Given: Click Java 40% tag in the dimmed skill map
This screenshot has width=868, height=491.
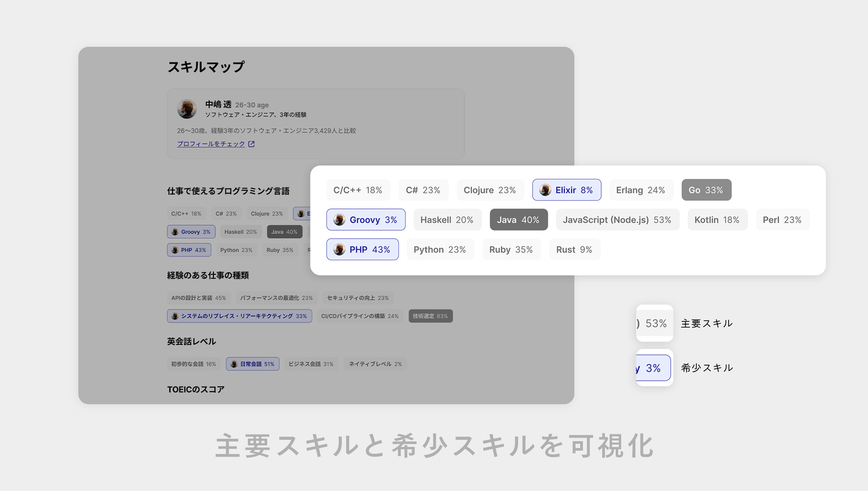Looking at the screenshot, I should tap(285, 232).
